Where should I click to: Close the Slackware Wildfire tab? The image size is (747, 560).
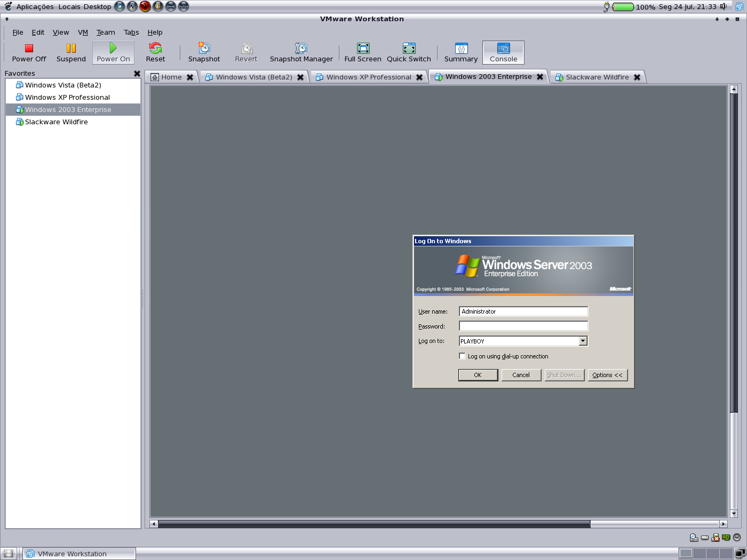click(637, 77)
